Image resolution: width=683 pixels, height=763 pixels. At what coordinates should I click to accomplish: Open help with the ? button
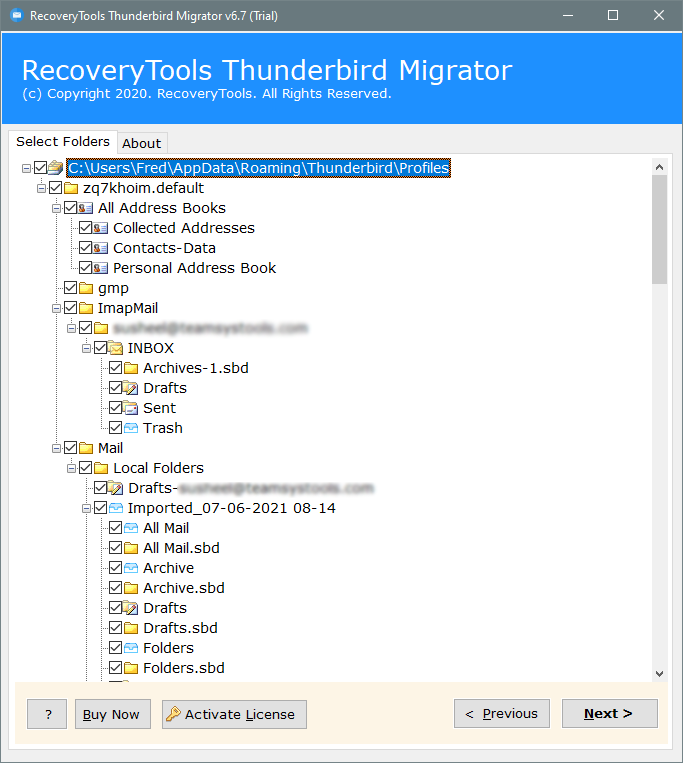click(47, 714)
